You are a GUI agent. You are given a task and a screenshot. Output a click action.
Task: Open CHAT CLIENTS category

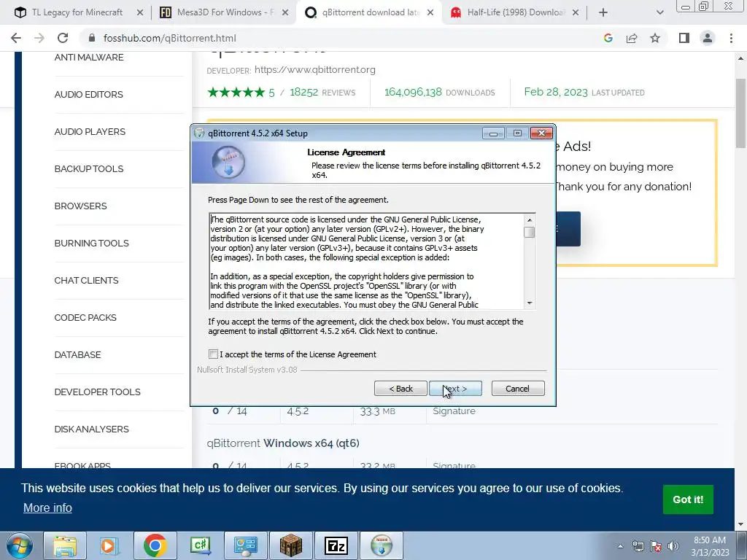pos(86,280)
